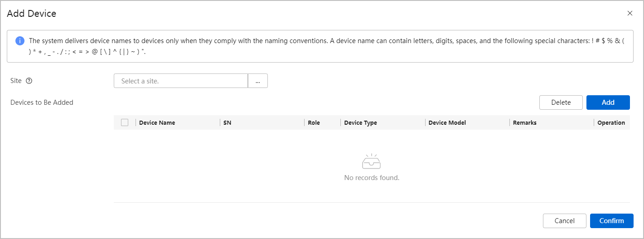Screen dimensions: 644x239
Task: Click the Cancel button
Action: click(x=565, y=221)
